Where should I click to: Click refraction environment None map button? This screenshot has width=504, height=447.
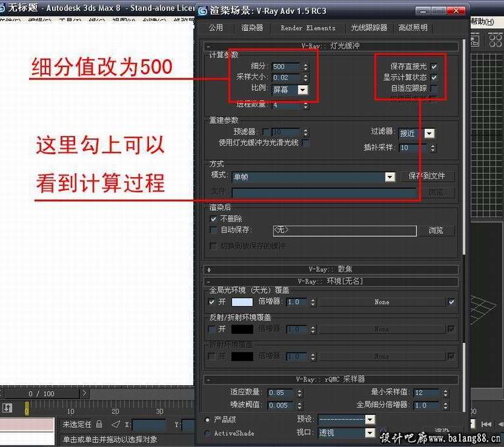[x=382, y=356]
